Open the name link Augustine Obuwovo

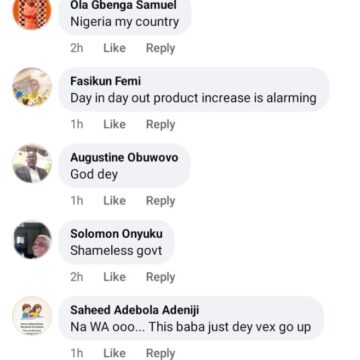124,157
